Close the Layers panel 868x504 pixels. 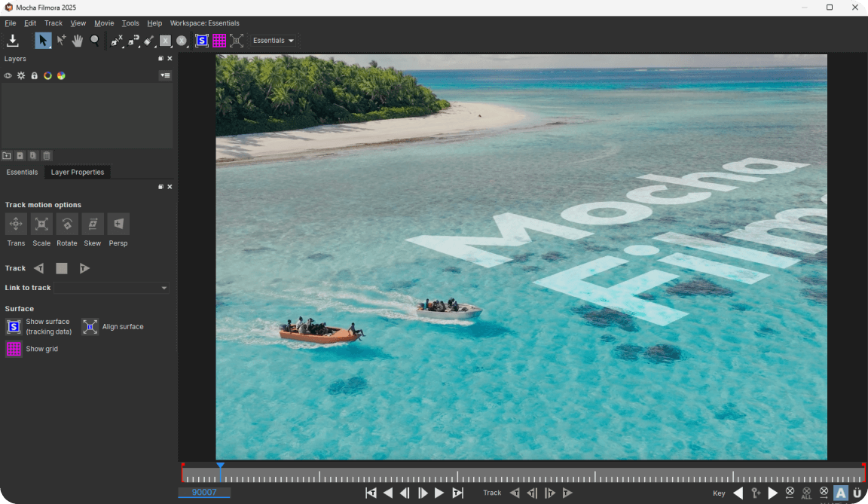click(x=170, y=58)
